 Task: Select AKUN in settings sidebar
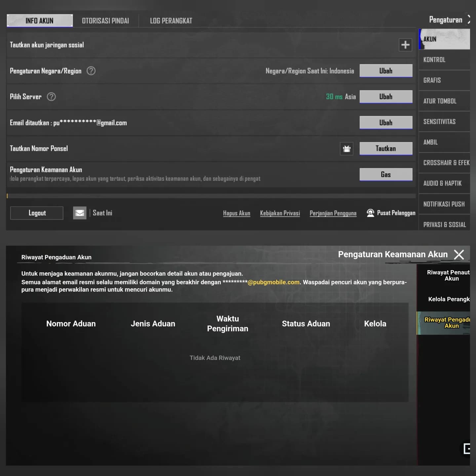point(444,39)
